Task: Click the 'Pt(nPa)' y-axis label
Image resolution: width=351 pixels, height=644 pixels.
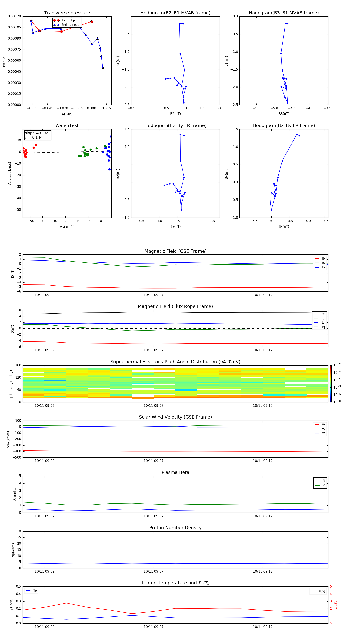Action: pos(4,61)
